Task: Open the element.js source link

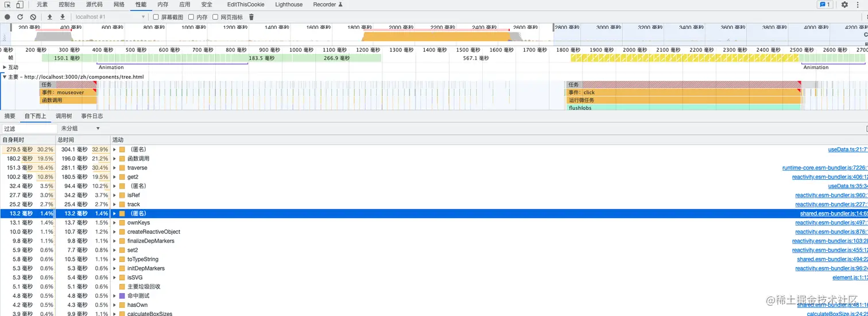Action: [x=850, y=278]
